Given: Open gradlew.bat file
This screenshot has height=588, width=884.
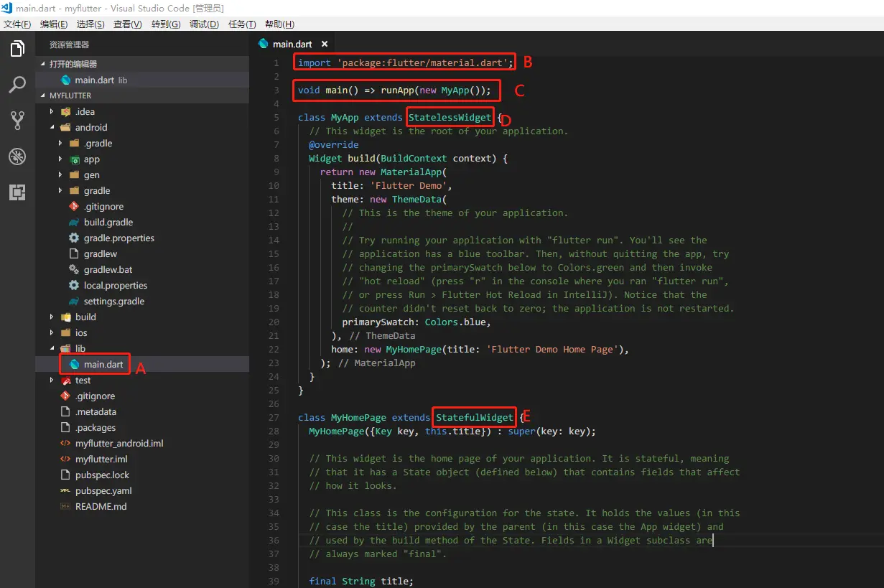Looking at the screenshot, I should pos(142,269).
